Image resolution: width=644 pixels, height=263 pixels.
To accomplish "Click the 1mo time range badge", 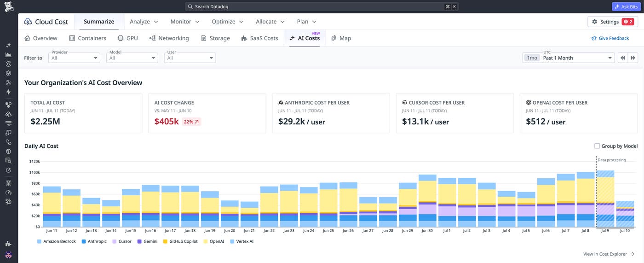I will tap(532, 58).
